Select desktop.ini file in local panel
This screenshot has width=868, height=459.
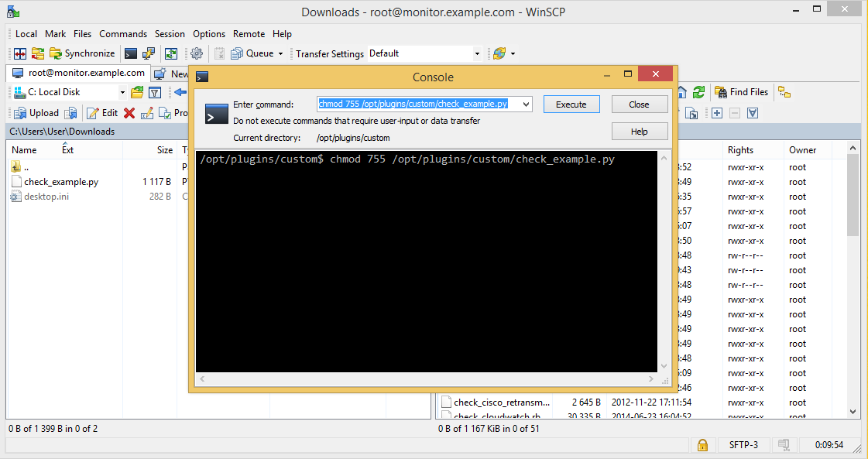pyautogui.click(x=46, y=197)
